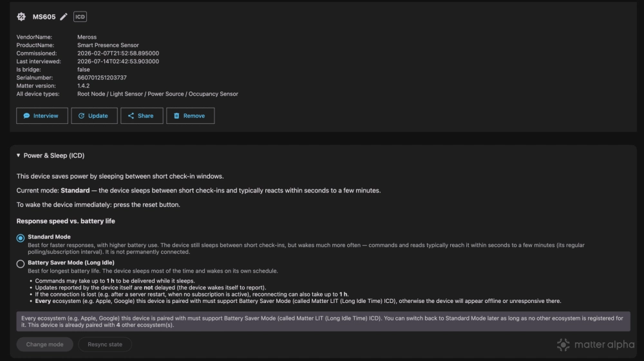The image size is (644, 361).
Task: Click the device gear icon beside MS605
Action: tap(21, 17)
